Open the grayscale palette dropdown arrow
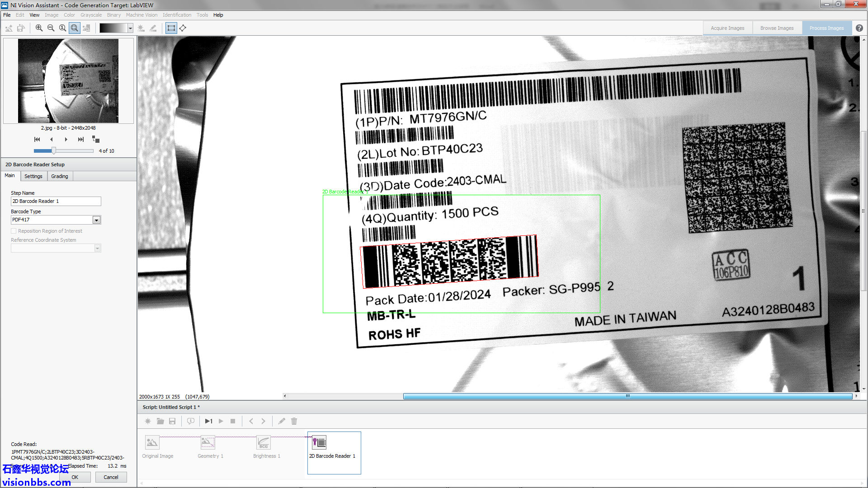 pyautogui.click(x=130, y=28)
